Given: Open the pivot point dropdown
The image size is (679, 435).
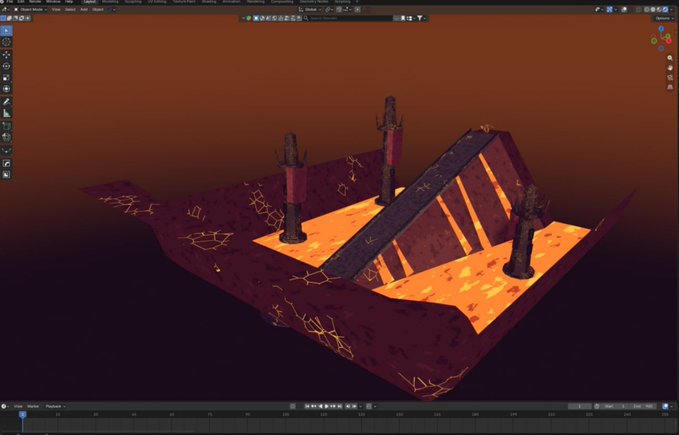Looking at the screenshot, I should [x=329, y=9].
